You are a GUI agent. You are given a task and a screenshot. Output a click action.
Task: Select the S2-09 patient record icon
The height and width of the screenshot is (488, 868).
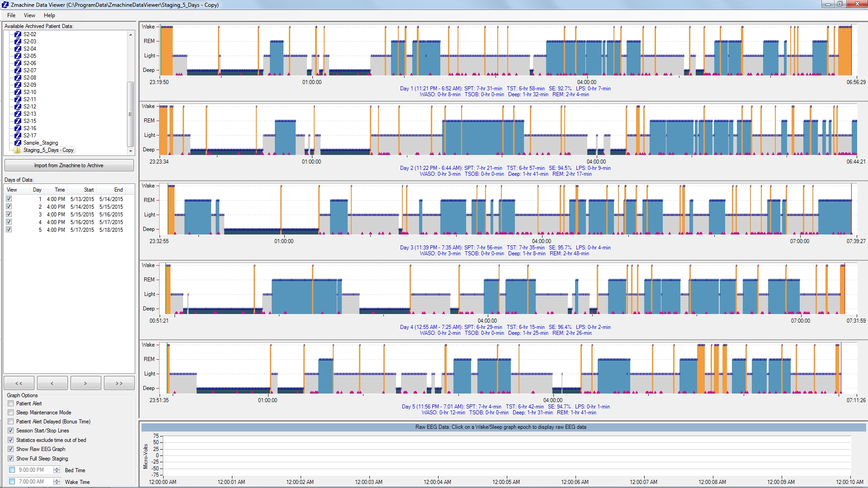click(18, 85)
